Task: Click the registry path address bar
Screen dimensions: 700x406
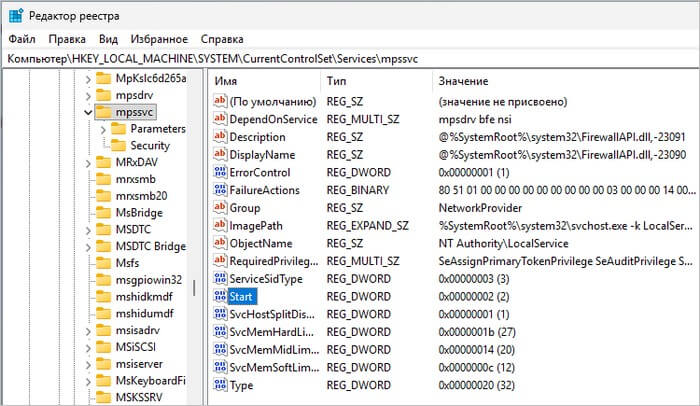Action: click(x=350, y=59)
